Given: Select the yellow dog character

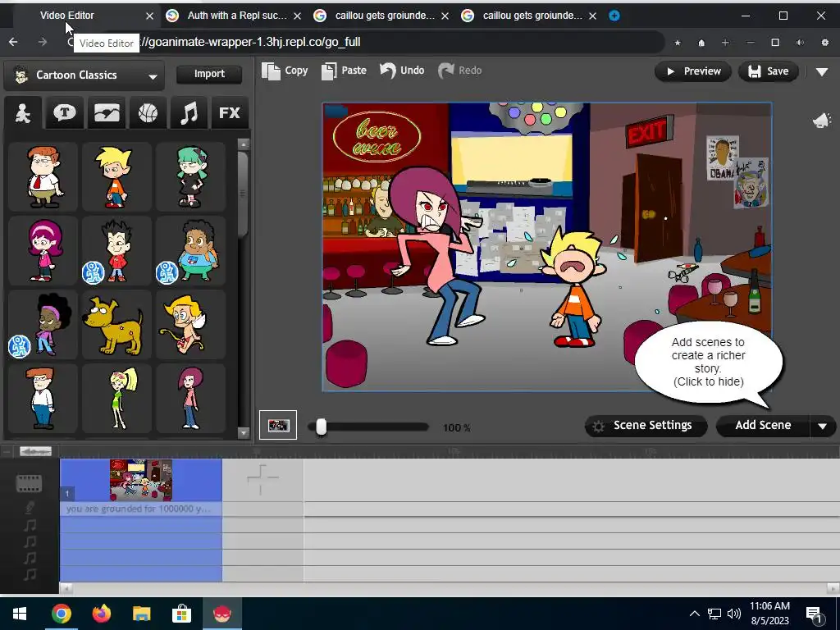Looking at the screenshot, I should pyautogui.click(x=116, y=325).
